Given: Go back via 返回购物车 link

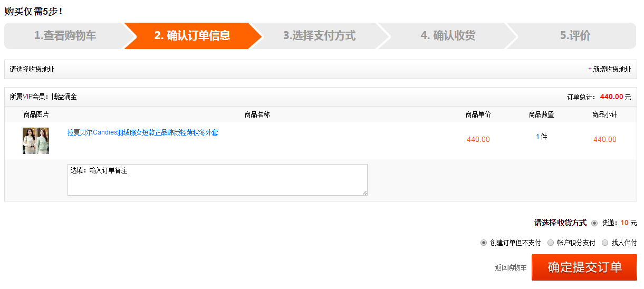Looking at the screenshot, I should point(511,268).
